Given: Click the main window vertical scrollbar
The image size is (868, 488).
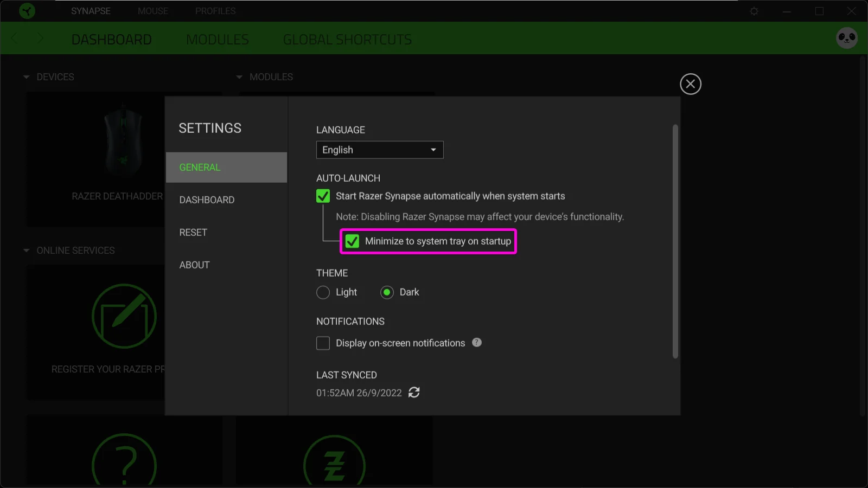Looking at the screenshot, I should point(863,236).
